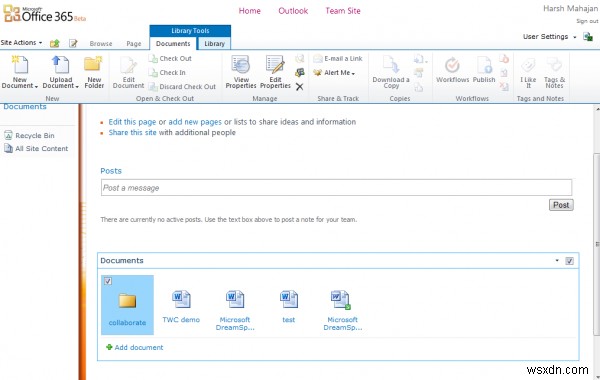Image resolution: width=600 pixels, height=380 pixels.
Task: Click the add new pages link
Action: point(195,122)
